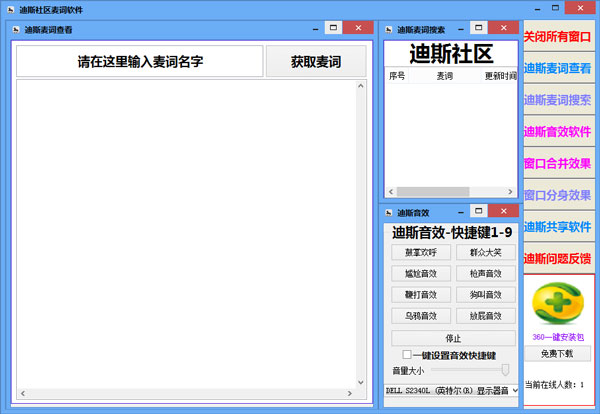
Task: Apply 窗口合并效果
Action: tap(558, 163)
